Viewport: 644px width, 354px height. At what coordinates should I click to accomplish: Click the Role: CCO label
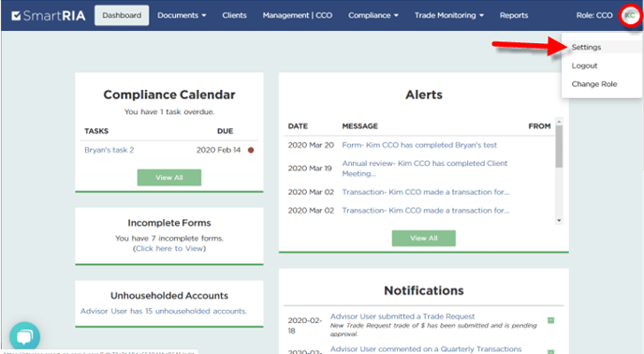point(593,16)
